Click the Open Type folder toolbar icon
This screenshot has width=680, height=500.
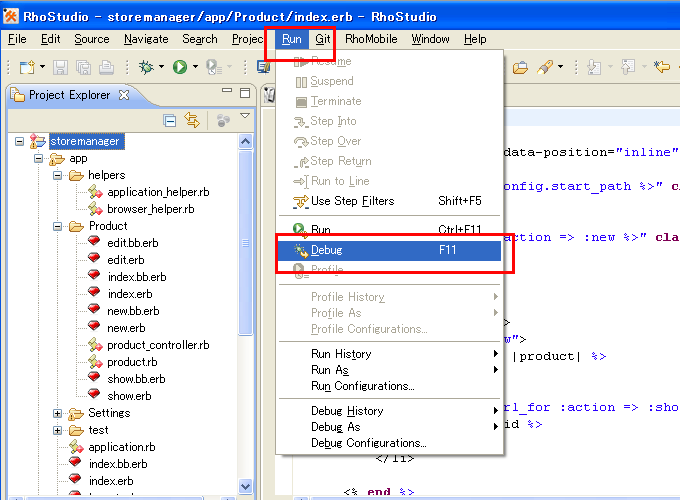coord(520,67)
